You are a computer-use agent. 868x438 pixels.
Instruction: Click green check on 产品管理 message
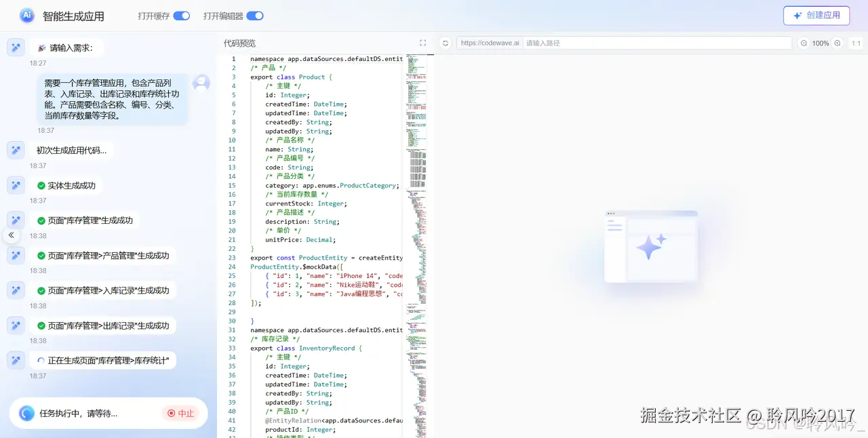(41, 256)
